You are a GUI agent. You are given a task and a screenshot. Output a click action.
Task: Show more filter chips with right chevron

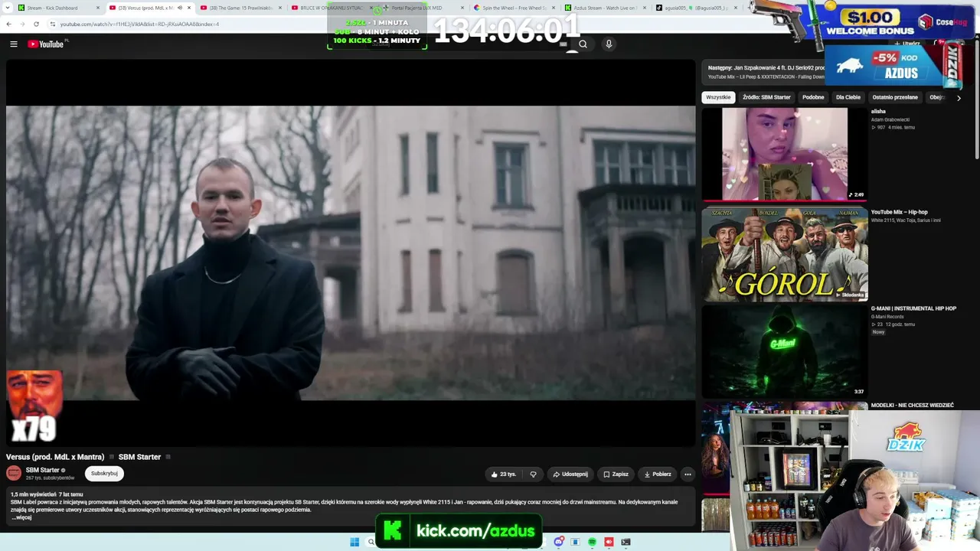959,98
